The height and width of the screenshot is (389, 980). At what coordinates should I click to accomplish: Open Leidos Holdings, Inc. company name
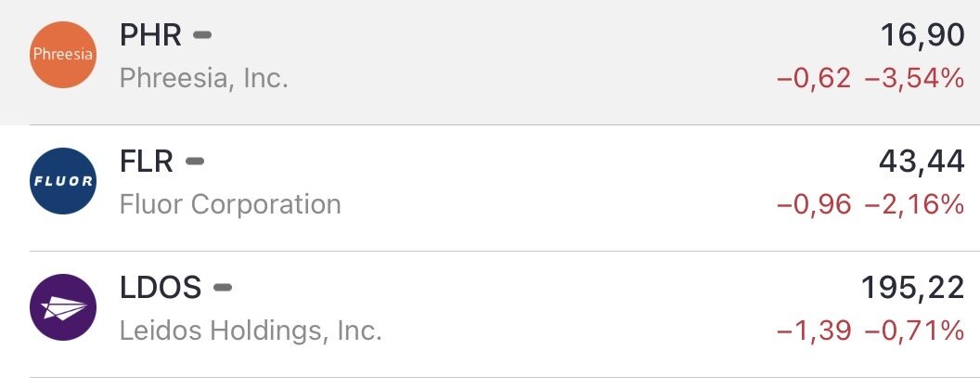tap(251, 330)
